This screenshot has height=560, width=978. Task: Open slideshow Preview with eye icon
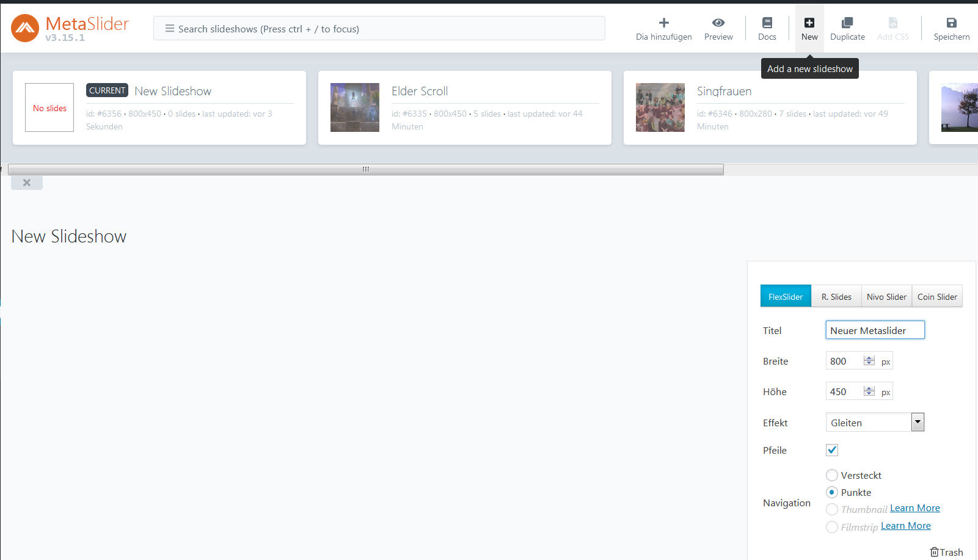click(718, 23)
